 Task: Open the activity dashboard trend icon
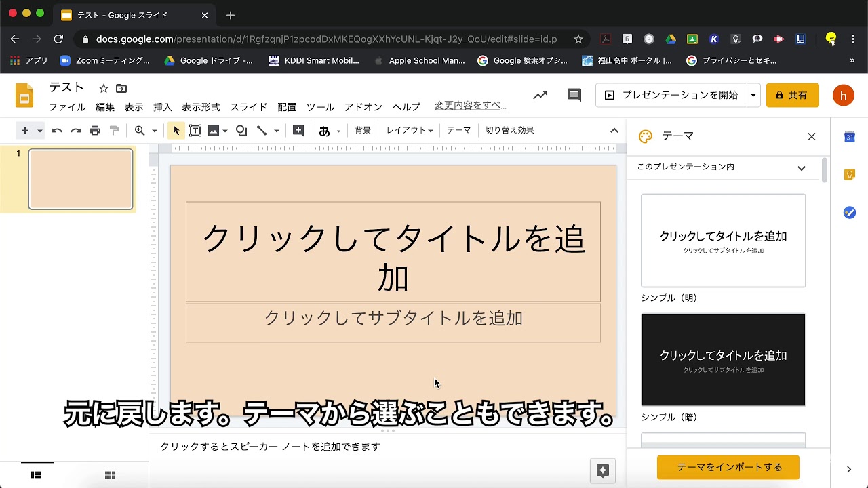pos(540,96)
